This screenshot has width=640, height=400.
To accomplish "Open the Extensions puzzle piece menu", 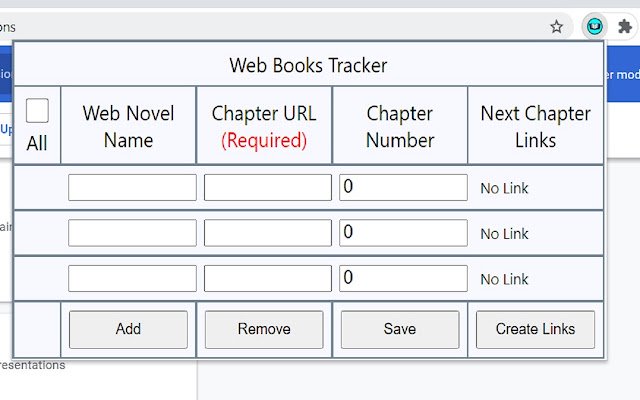I will pos(624,27).
